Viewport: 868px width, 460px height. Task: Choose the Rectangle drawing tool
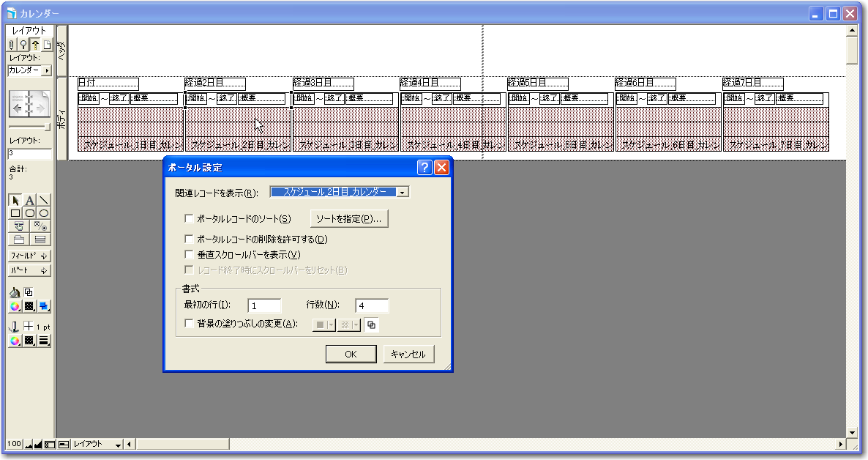click(16, 213)
